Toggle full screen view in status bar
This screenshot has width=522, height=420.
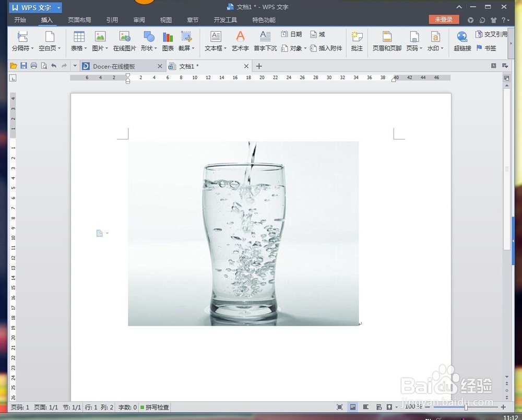[x=340, y=407]
